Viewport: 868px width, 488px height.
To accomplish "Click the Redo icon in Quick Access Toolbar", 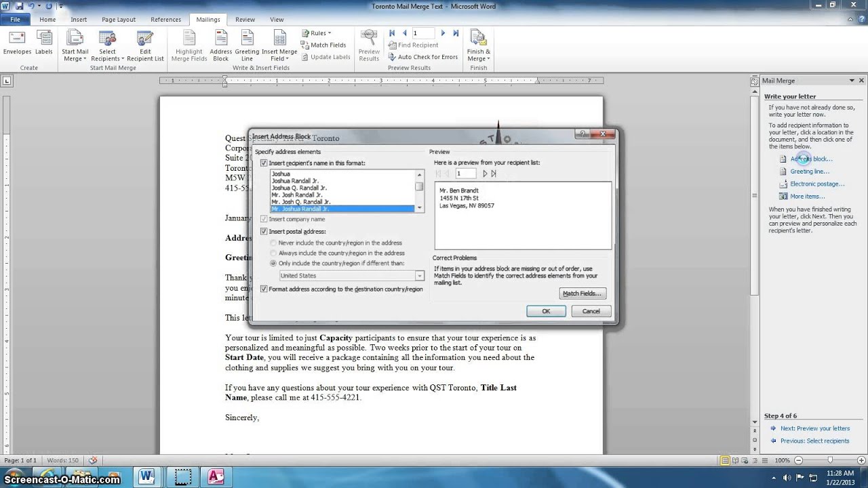I will click(49, 6).
